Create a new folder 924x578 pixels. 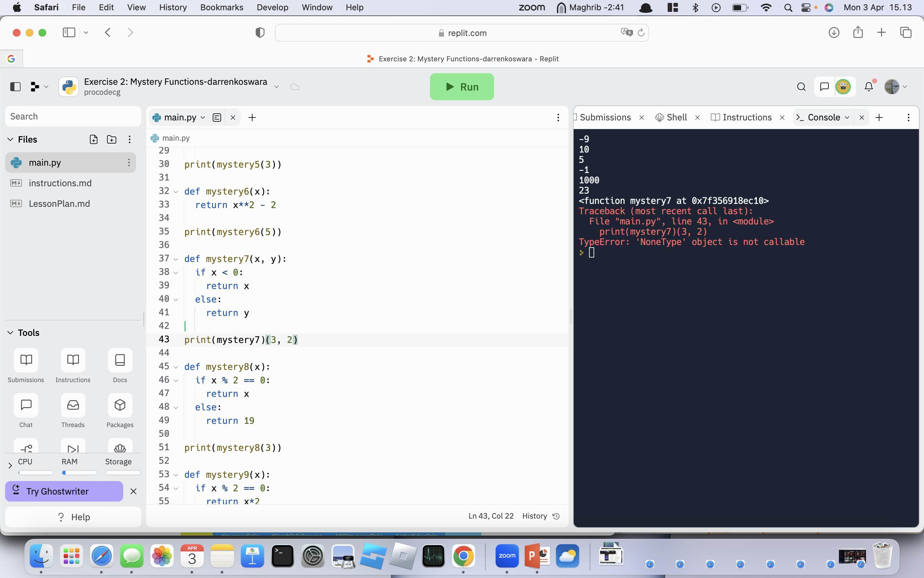coord(112,140)
